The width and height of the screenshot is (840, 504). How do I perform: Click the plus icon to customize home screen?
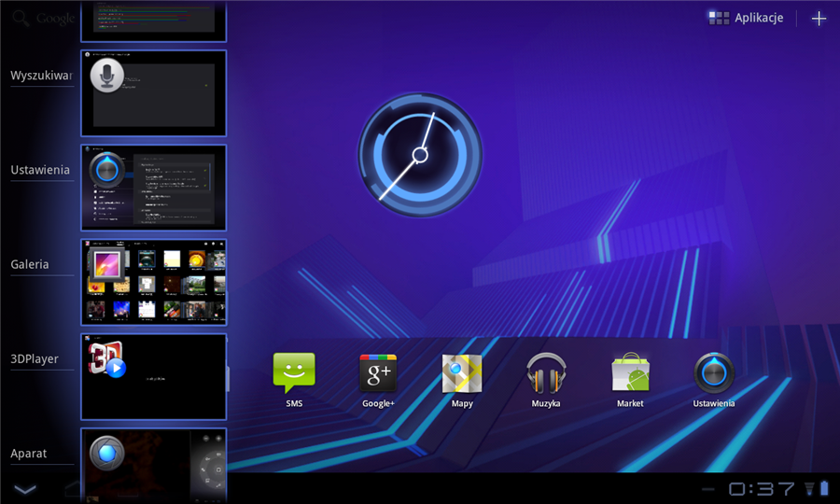click(x=819, y=19)
